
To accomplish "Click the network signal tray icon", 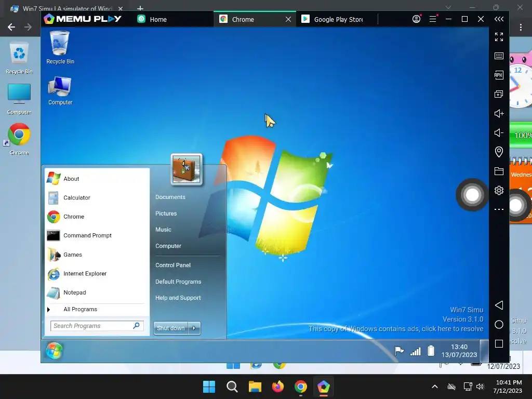I will coord(415,351).
